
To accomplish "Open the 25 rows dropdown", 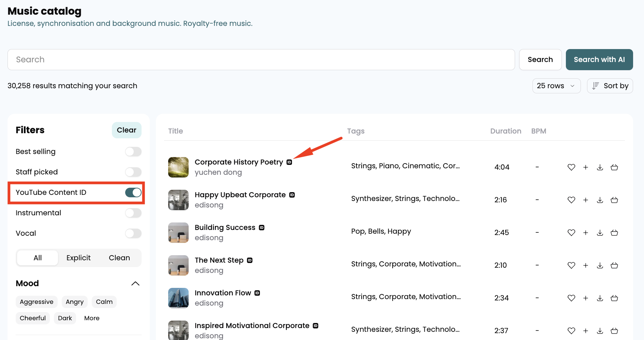I will (556, 86).
